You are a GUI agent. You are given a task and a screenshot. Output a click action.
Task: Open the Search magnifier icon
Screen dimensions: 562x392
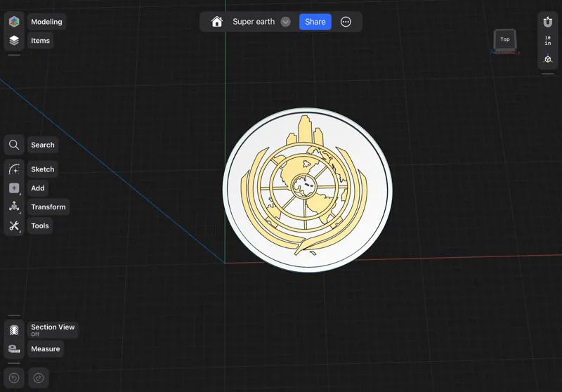pos(14,145)
